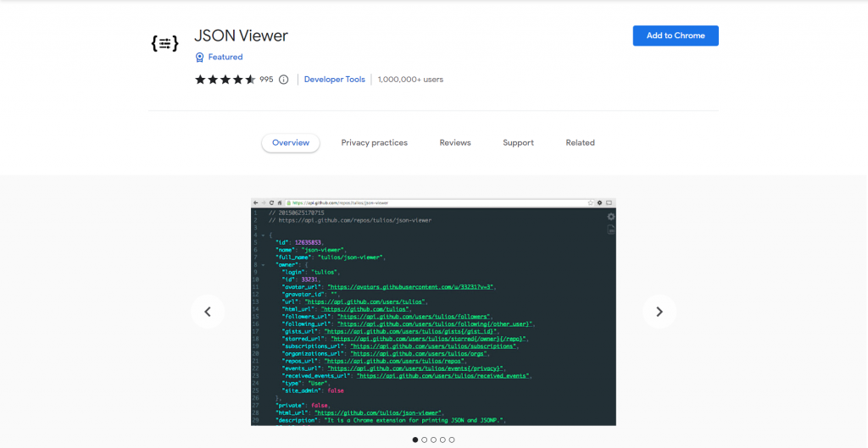Select the first carousel dot

(415, 440)
